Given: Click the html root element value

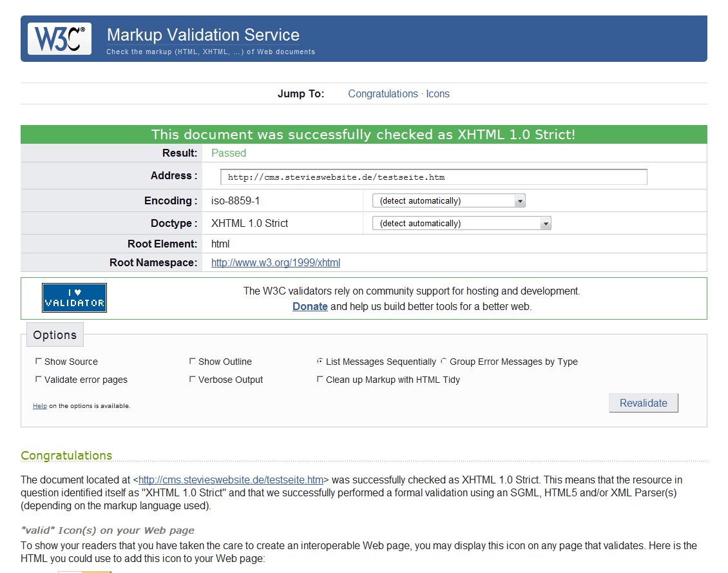Looking at the screenshot, I should click(x=220, y=244).
